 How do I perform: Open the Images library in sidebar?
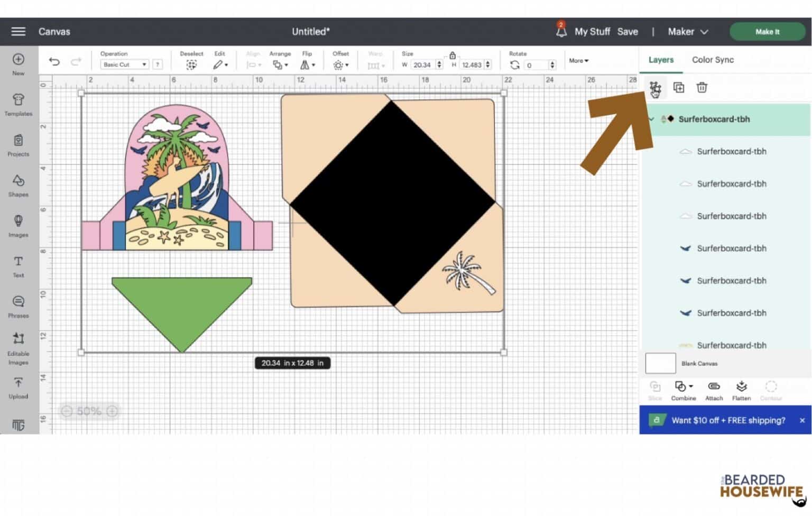coord(19,225)
